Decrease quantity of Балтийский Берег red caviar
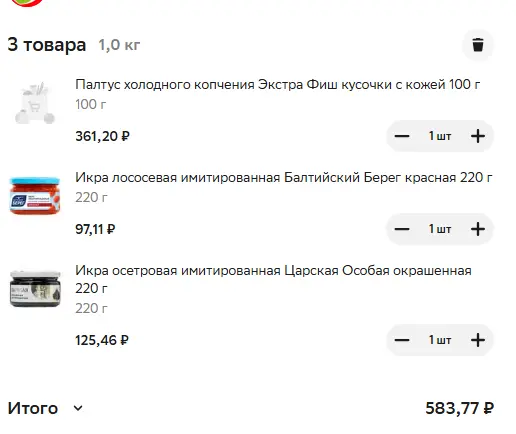The width and height of the screenshot is (516, 434). click(402, 229)
